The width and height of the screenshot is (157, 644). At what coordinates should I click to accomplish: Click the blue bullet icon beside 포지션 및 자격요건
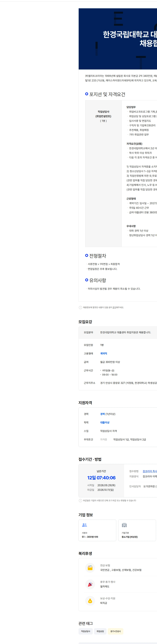click(87, 94)
